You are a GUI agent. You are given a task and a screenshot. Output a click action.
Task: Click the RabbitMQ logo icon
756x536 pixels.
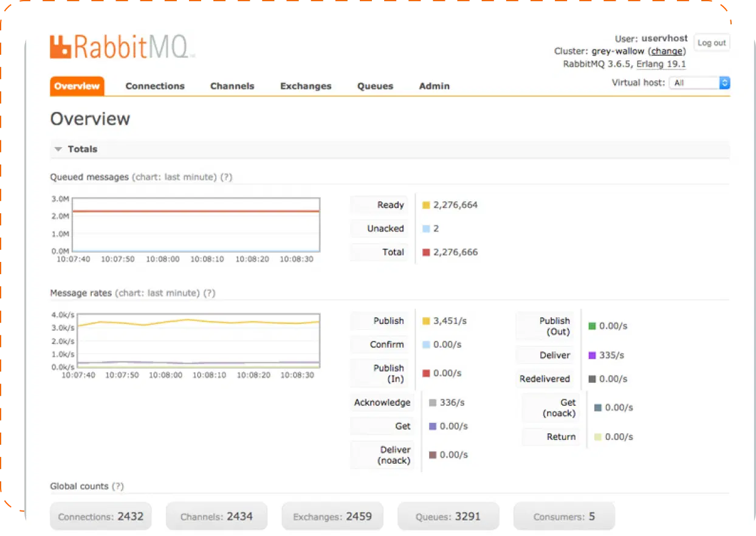click(x=61, y=47)
